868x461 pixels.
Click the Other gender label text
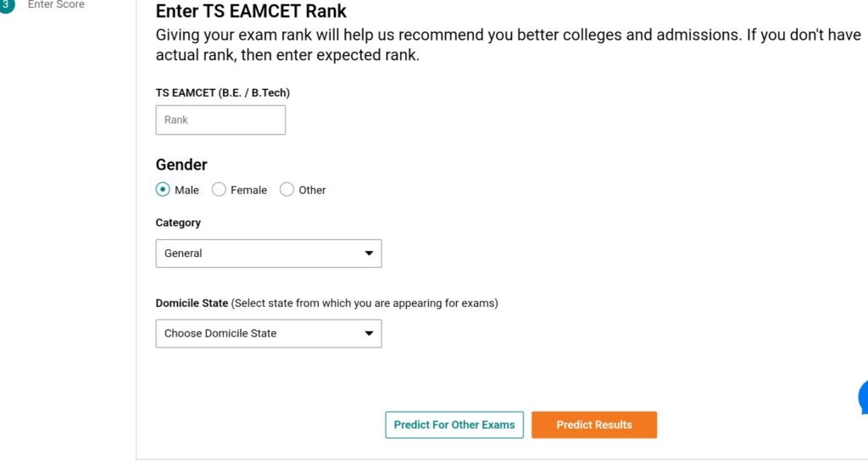[x=312, y=191]
